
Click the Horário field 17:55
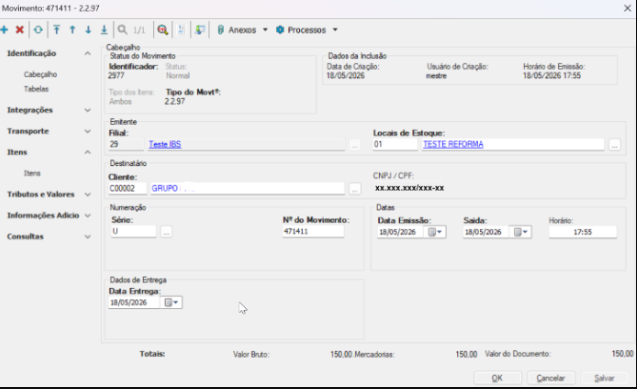coord(583,232)
